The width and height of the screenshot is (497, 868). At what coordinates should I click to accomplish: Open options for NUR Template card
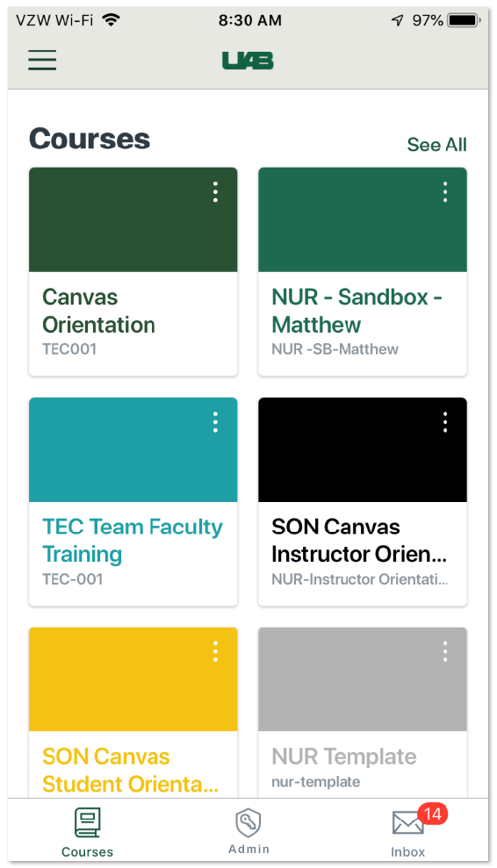tap(445, 651)
